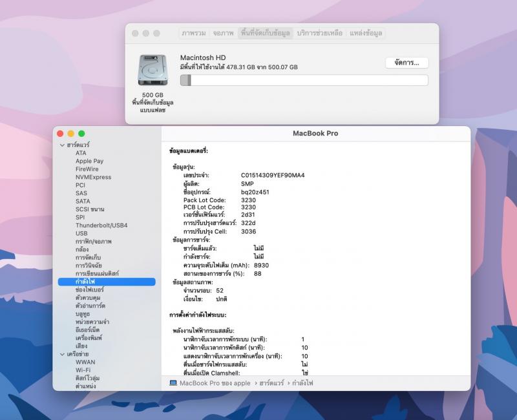Select USB in the sidebar
517x420 pixels.
(81, 233)
